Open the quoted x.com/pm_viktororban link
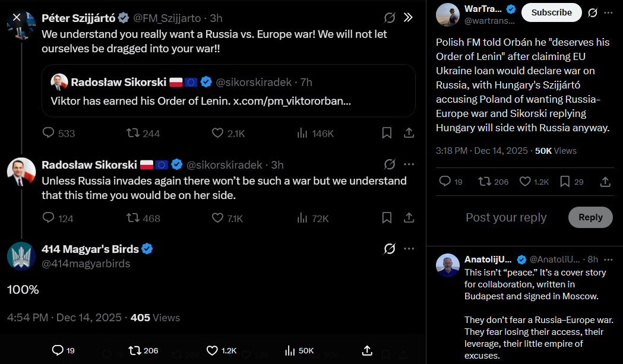The image size is (623, 364). 292,101
